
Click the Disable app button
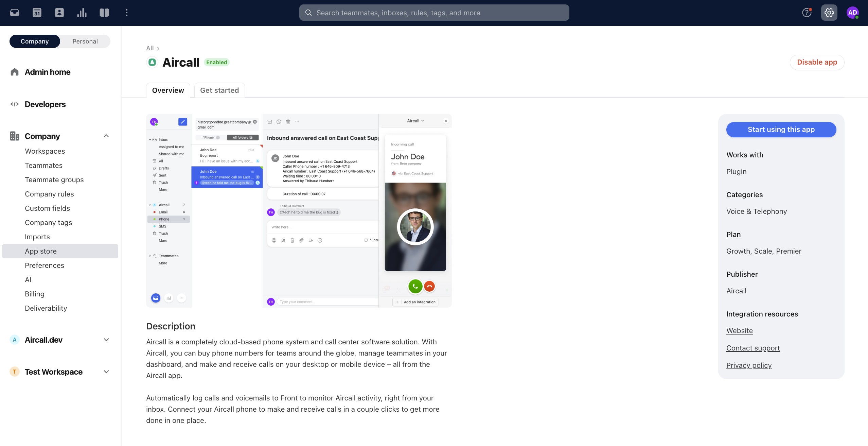[x=817, y=62]
